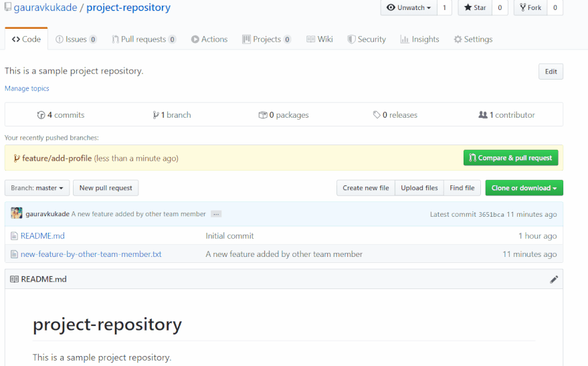The image size is (588, 366).
Task: Open gauravkukade profile link in header
Action: (45, 7)
